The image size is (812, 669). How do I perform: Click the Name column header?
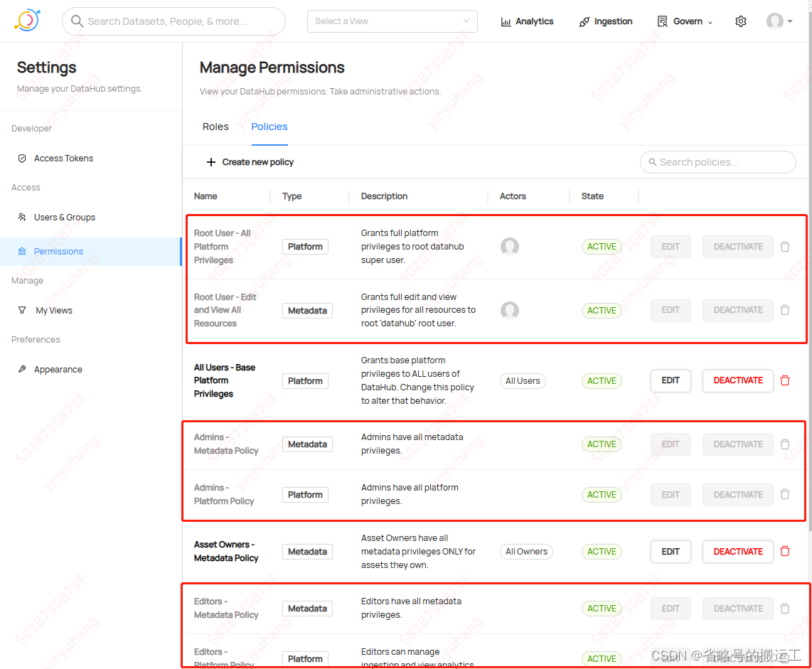point(205,196)
